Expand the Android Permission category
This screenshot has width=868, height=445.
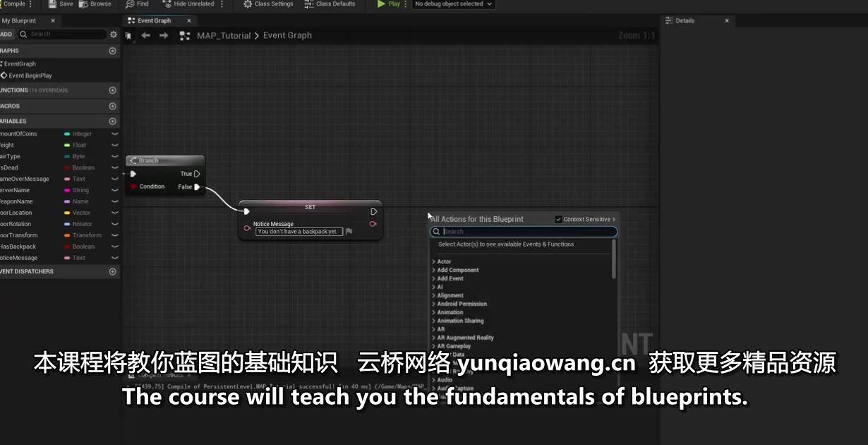pos(433,304)
